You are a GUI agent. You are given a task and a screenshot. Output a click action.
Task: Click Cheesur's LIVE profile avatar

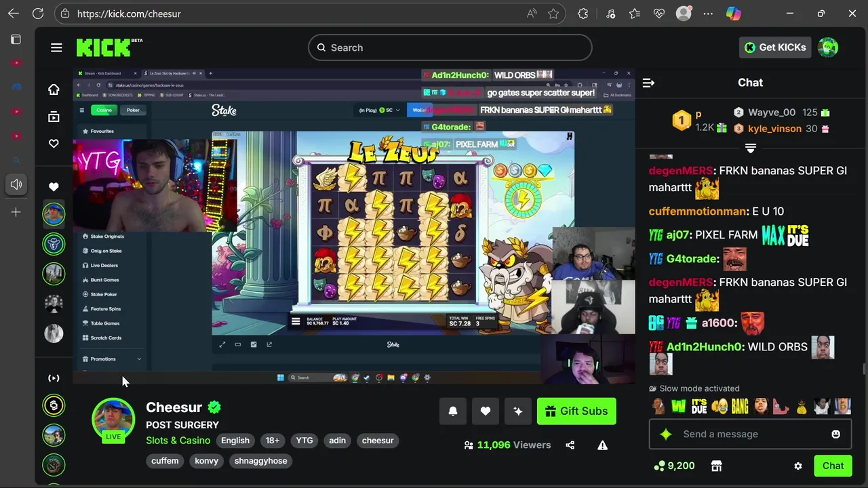point(113,419)
